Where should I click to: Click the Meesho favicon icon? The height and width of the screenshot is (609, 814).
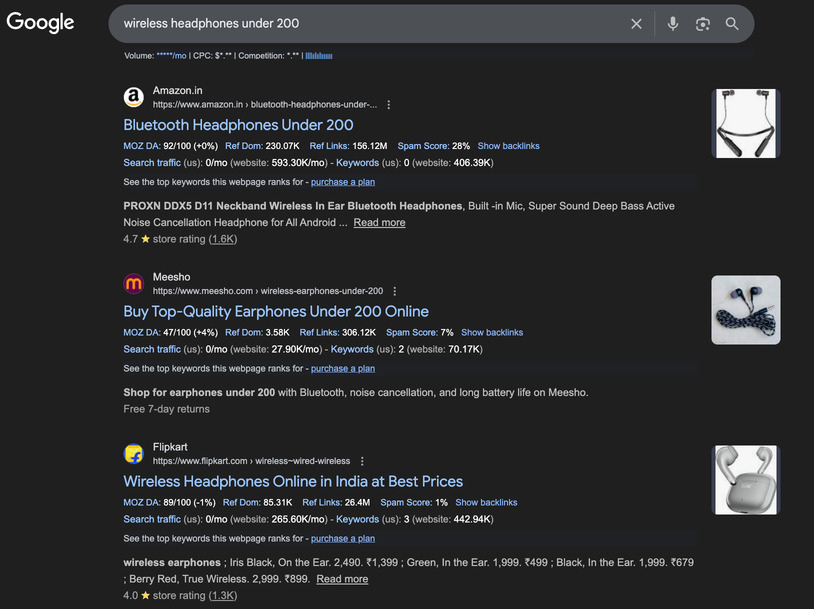pos(133,283)
